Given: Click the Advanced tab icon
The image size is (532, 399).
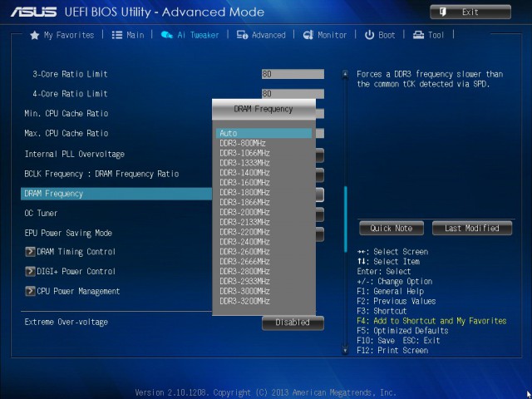Looking at the screenshot, I should 242,35.
